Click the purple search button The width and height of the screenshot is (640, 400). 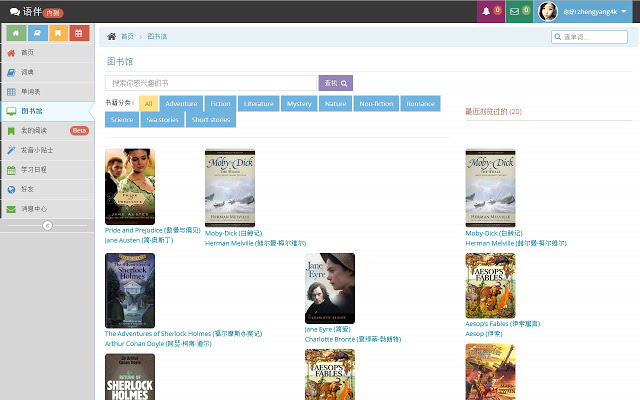coord(336,83)
